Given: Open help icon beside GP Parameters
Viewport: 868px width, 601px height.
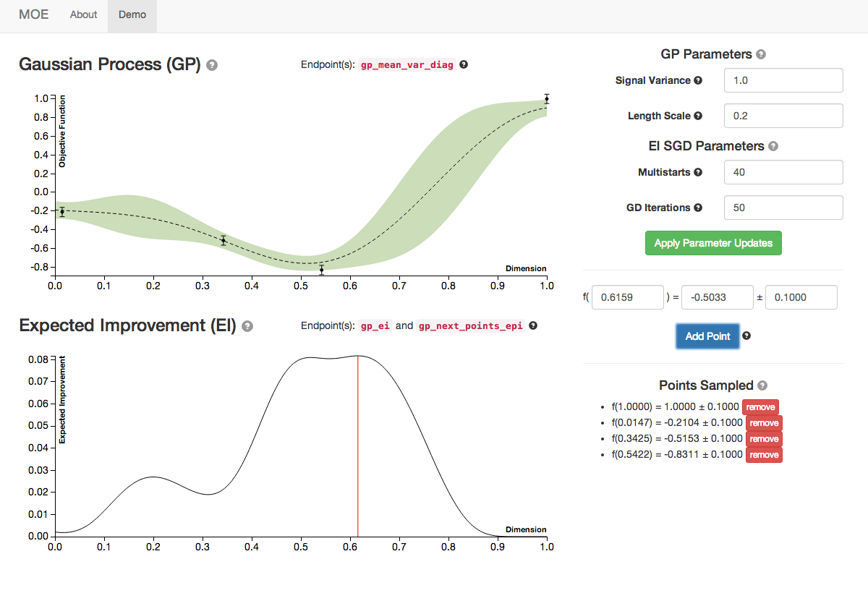Looking at the screenshot, I should point(761,54).
